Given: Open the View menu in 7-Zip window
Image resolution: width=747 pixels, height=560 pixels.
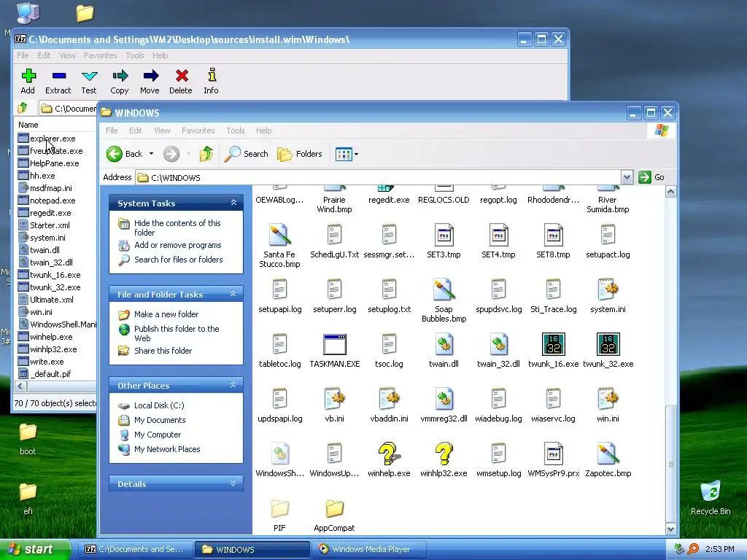Looking at the screenshot, I should coord(67,55).
